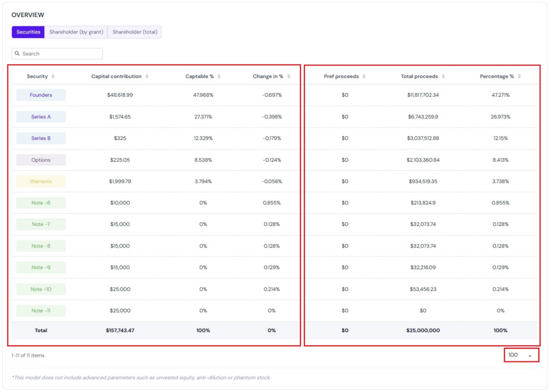551x392 pixels.
Task: Click the Note -10 security tag
Action: (40, 289)
